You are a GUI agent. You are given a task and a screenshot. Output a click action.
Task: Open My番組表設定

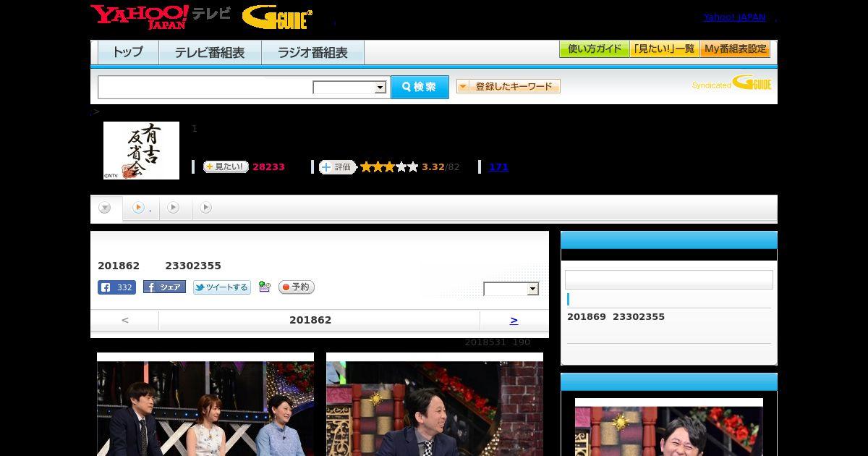(735, 49)
